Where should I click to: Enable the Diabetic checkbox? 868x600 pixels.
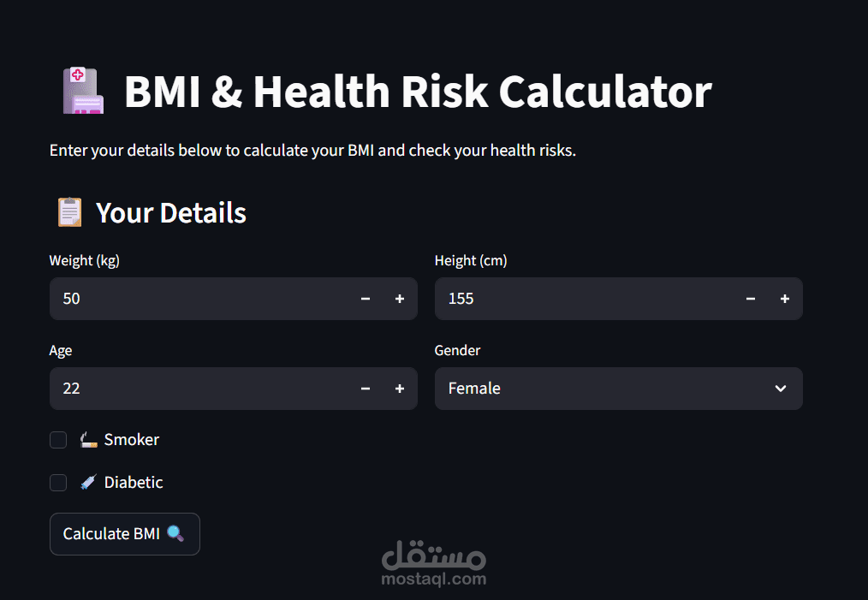coord(57,482)
